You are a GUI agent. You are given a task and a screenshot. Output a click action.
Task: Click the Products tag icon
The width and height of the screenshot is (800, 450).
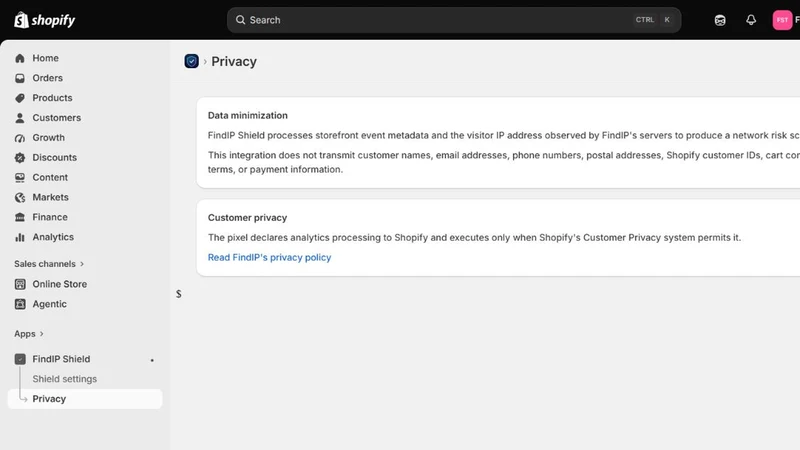click(20, 98)
